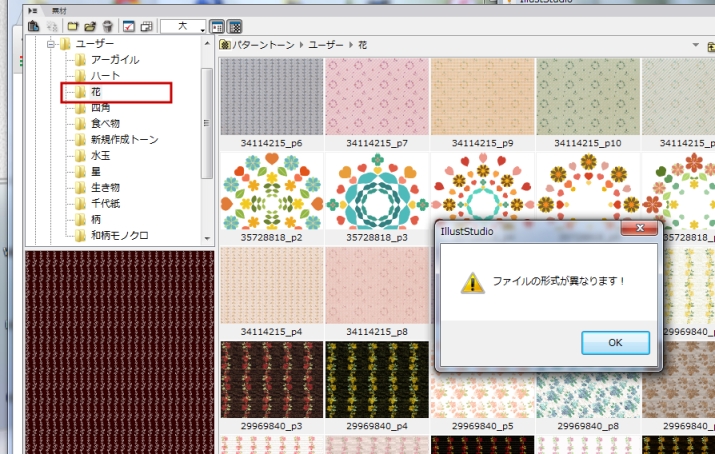Close the IllustStudio error dialog

coord(636,229)
